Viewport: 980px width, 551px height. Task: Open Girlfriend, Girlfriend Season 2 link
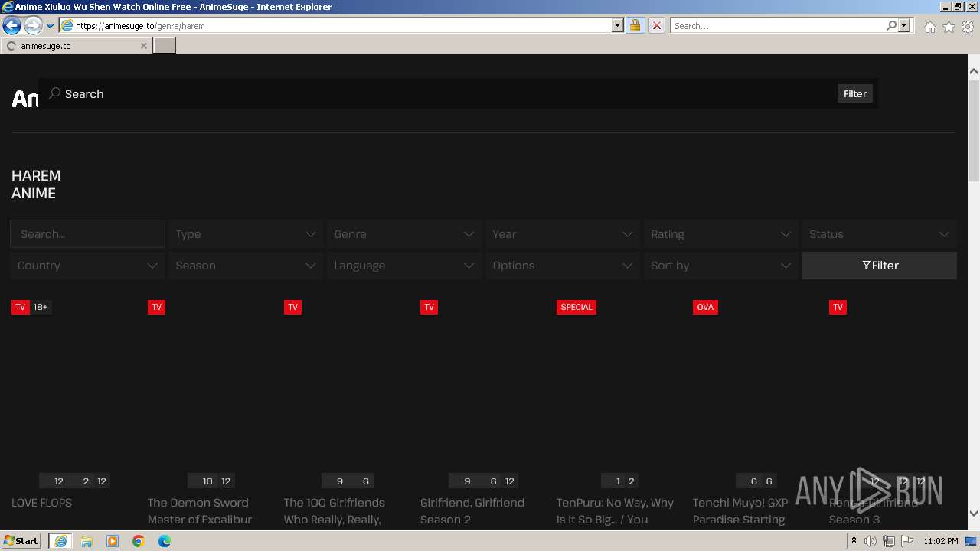coord(472,511)
